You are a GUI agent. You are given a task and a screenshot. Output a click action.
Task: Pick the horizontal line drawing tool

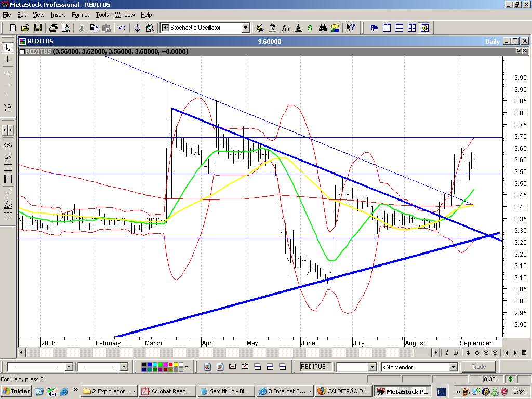tap(8, 84)
